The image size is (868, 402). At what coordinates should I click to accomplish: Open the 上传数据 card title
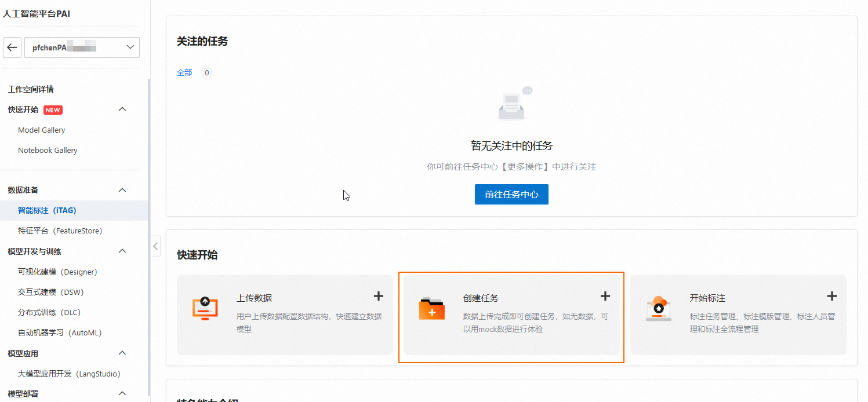coord(254,298)
